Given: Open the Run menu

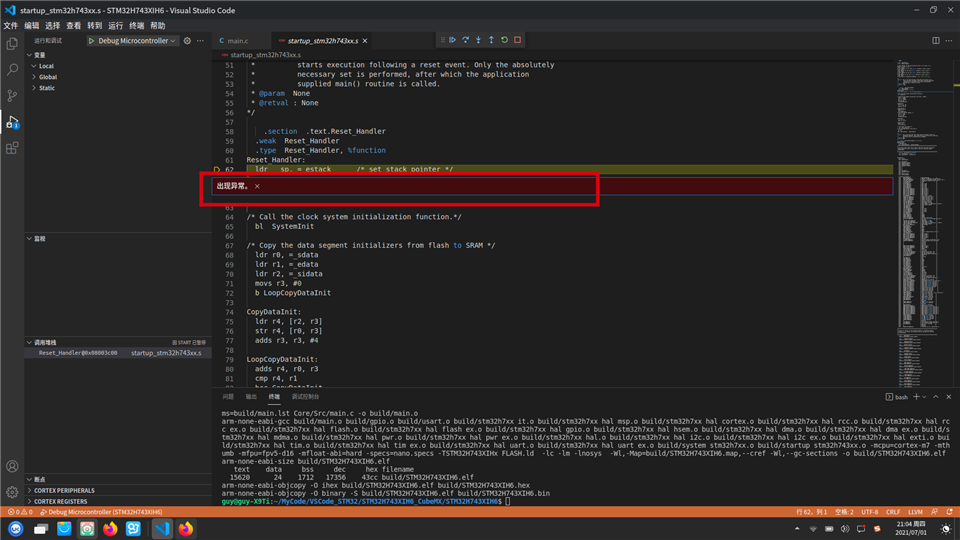Looking at the screenshot, I should coord(116,26).
